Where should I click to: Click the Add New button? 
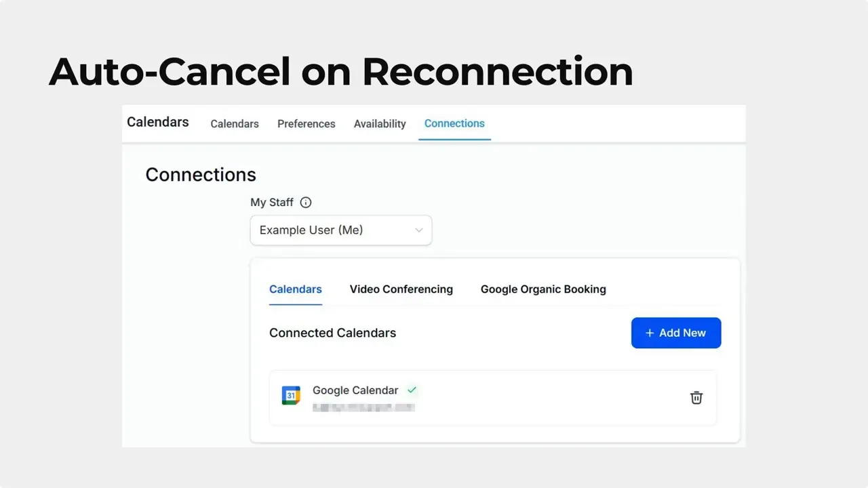(675, 333)
